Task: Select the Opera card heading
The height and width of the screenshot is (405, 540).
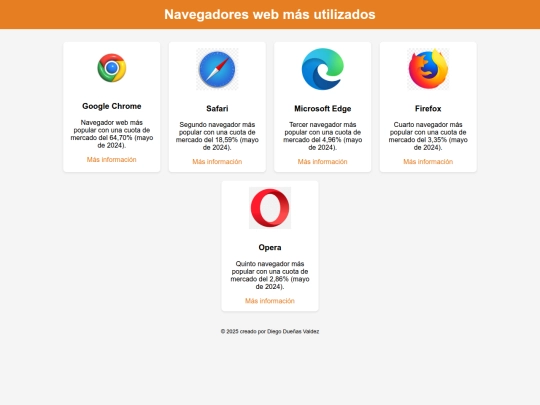Action: 270,247
